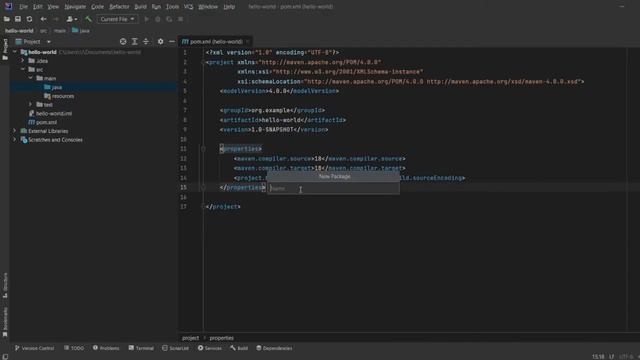Open the Structure tool window sidebar
This screenshot has width=640, height=360.
pos(5,285)
